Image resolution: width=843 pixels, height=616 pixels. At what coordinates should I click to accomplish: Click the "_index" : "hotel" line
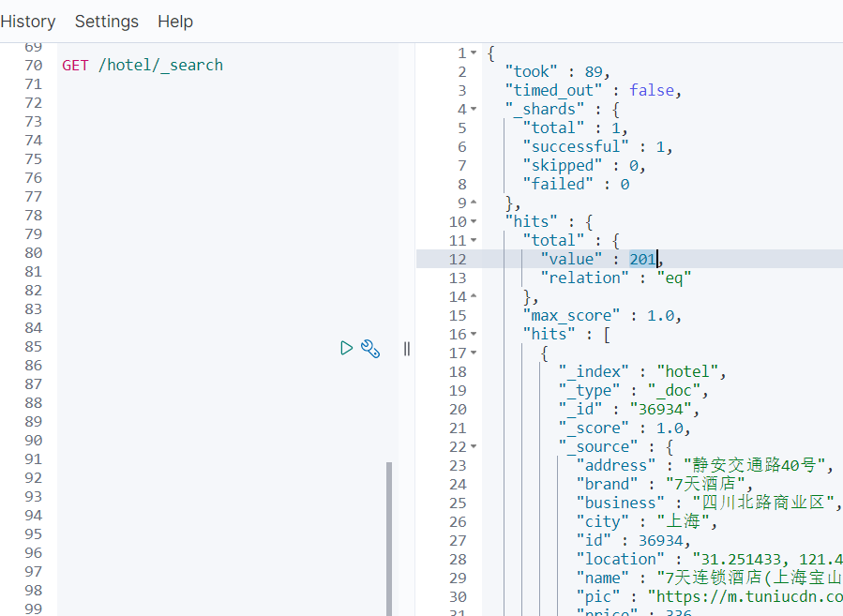click(642, 372)
